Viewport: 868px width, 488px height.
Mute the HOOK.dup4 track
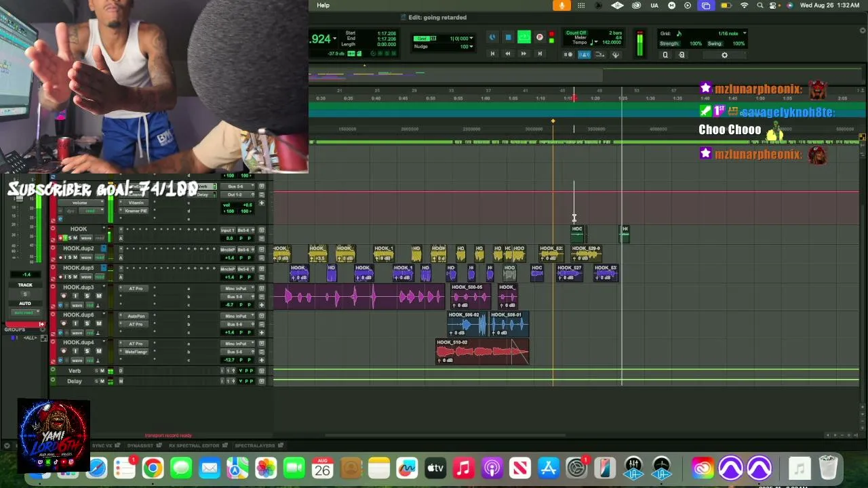tap(98, 351)
